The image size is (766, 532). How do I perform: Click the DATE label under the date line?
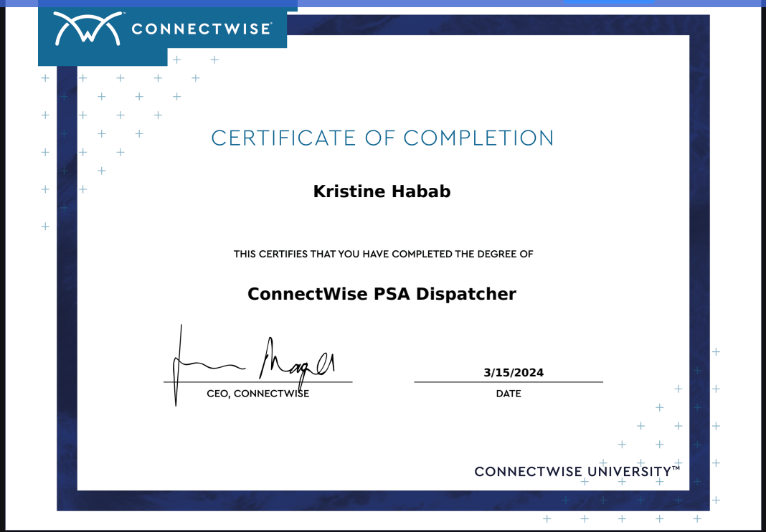(509, 394)
